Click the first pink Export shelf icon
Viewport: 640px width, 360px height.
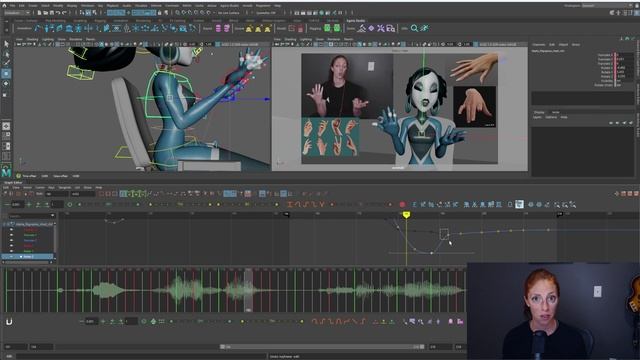pyautogui.click(x=218, y=28)
